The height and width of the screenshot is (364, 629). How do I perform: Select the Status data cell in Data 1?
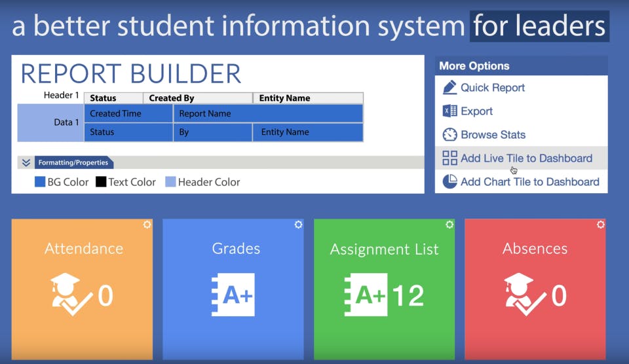[x=128, y=132]
